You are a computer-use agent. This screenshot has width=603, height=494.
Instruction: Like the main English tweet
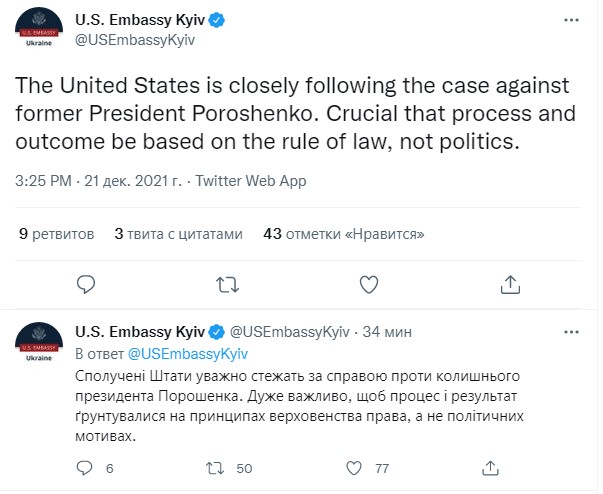[370, 284]
